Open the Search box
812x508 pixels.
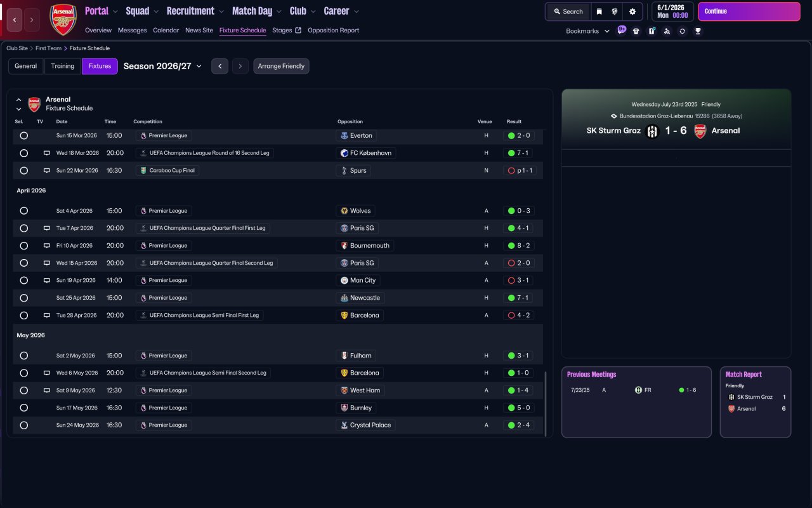tap(568, 11)
